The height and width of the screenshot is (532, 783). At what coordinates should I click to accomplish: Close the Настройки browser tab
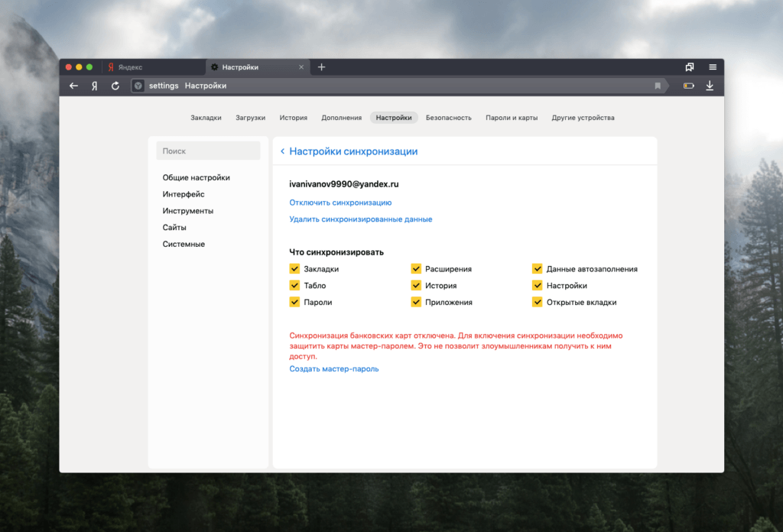click(x=301, y=66)
